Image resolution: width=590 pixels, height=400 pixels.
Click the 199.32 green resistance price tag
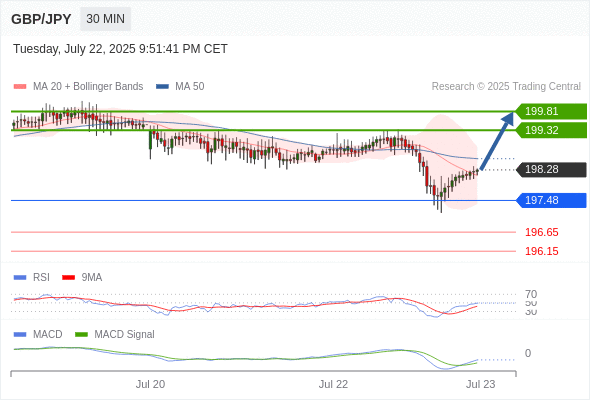[x=550, y=130]
